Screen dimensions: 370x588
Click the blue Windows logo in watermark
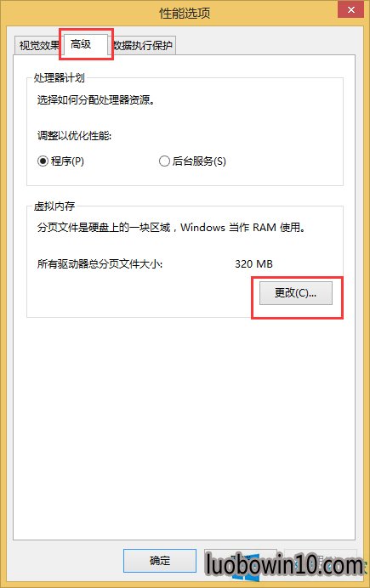coord(246,568)
